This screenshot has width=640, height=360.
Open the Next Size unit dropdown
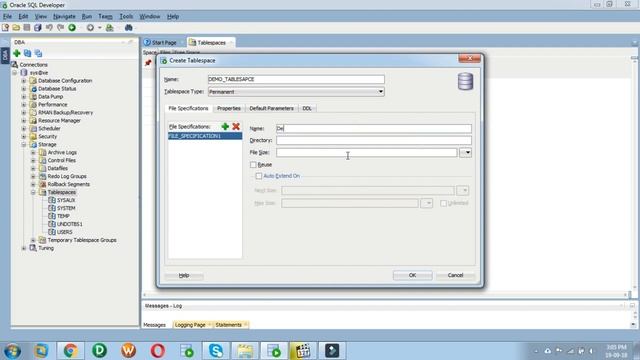click(462, 191)
